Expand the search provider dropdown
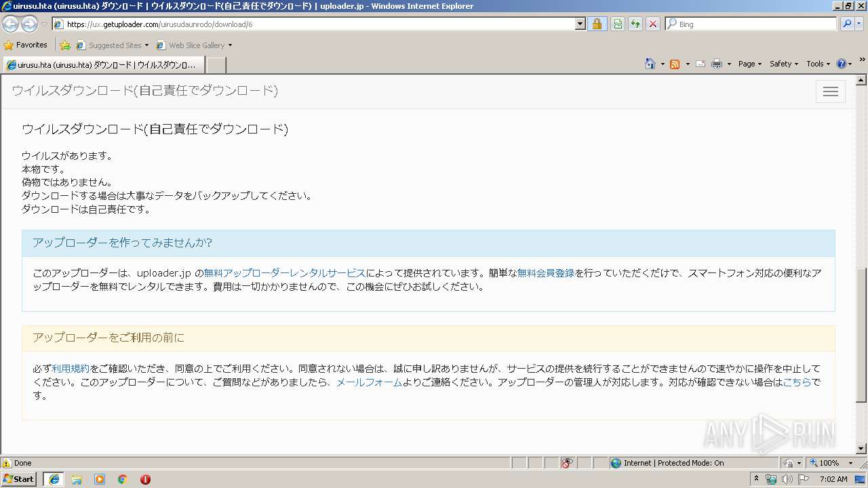Image resolution: width=868 pixels, height=488 pixels. 860,24
